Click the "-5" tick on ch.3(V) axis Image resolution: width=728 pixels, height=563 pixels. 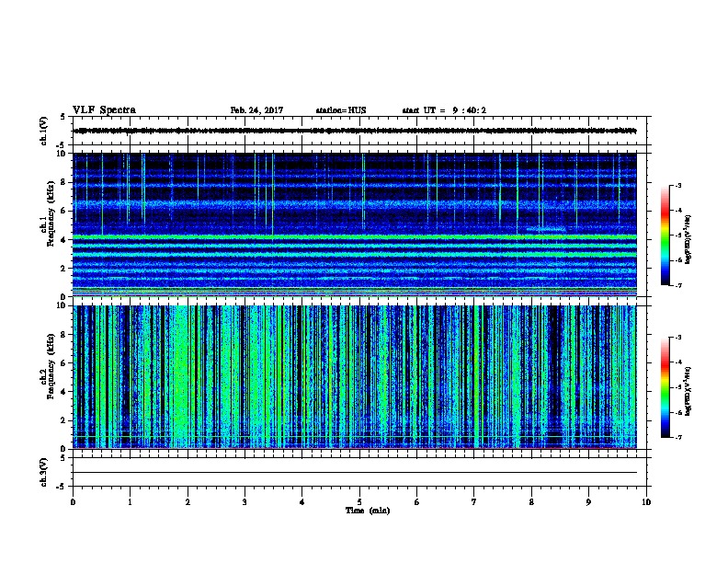point(62,487)
